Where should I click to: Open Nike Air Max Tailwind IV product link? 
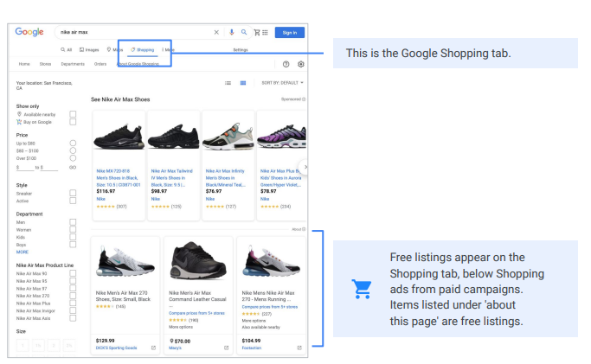point(172,177)
